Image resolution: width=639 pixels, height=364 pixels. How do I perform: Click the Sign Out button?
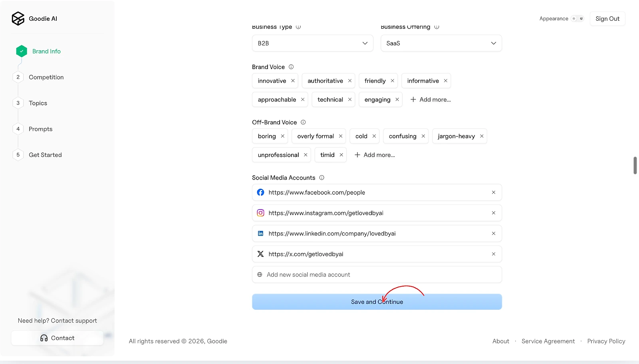click(607, 19)
